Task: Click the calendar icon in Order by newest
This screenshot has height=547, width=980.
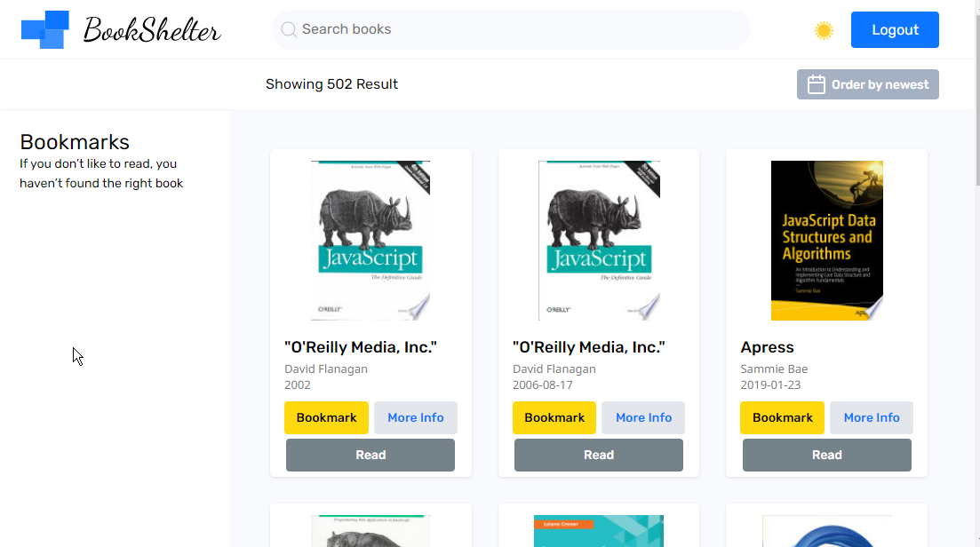Action: click(x=816, y=84)
